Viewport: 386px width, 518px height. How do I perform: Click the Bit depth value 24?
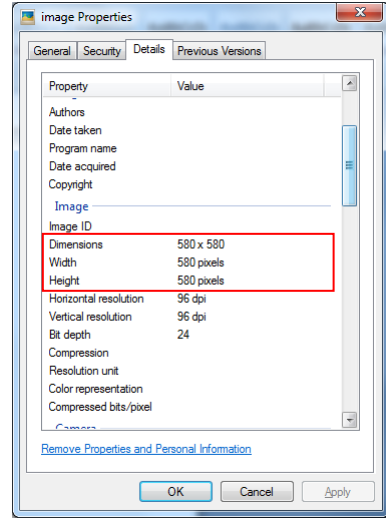click(x=183, y=334)
